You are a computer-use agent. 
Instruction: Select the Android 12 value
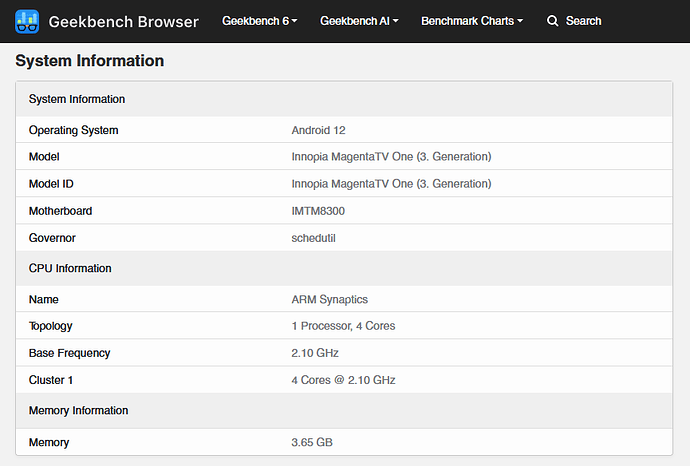[x=318, y=130]
